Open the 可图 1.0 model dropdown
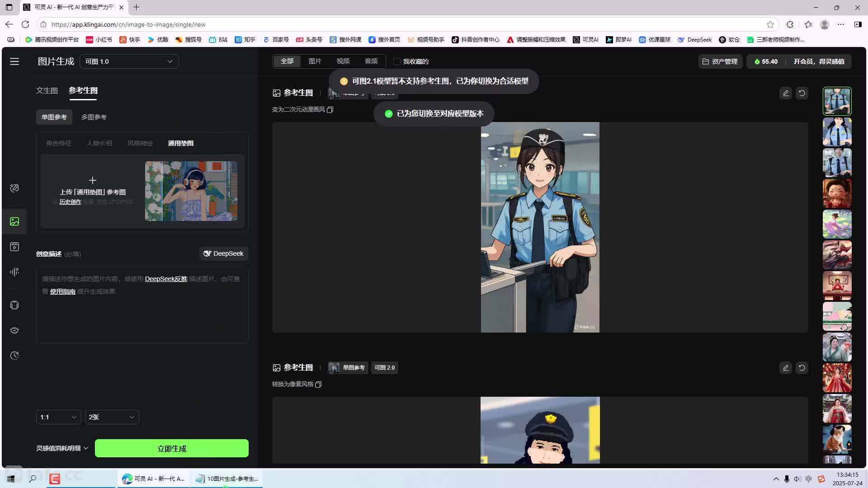The image size is (868, 488). coord(129,61)
